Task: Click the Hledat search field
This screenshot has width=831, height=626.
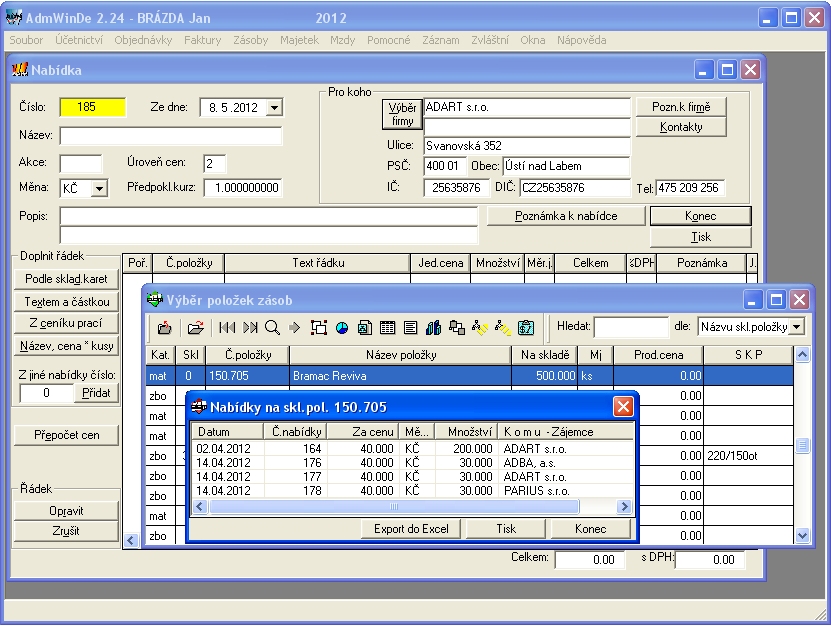Action: pyautogui.click(x=631, y=327)
